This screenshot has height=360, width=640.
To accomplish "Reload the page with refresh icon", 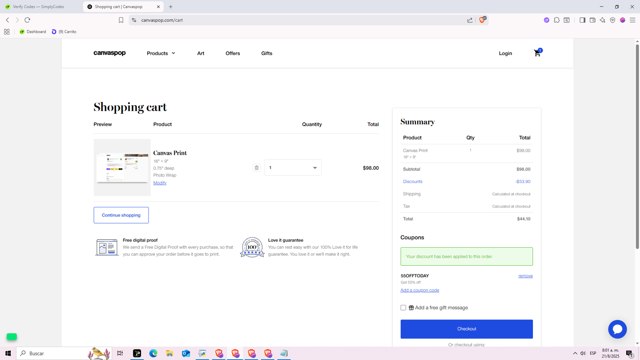I will [x=27, y=20].
